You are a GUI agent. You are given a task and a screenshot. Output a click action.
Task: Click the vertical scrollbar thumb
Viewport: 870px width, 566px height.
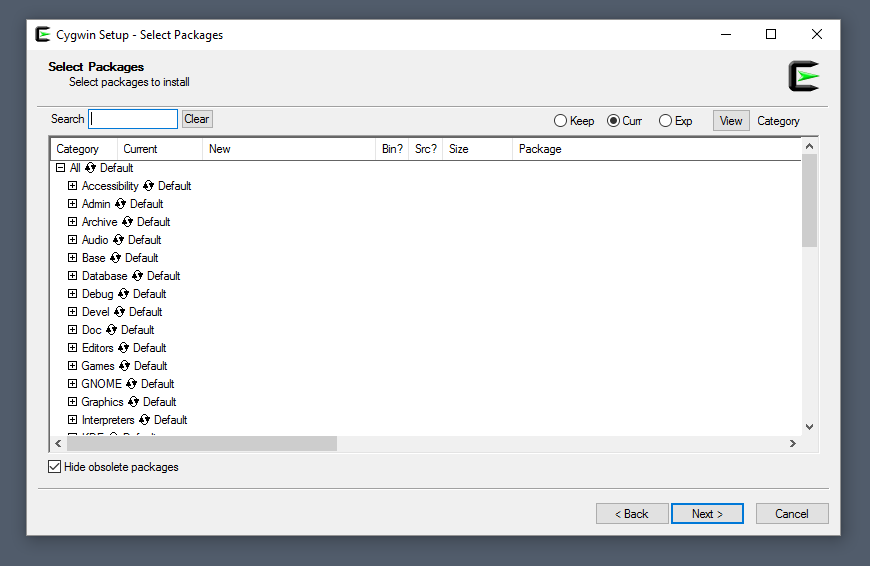point(810,201)
